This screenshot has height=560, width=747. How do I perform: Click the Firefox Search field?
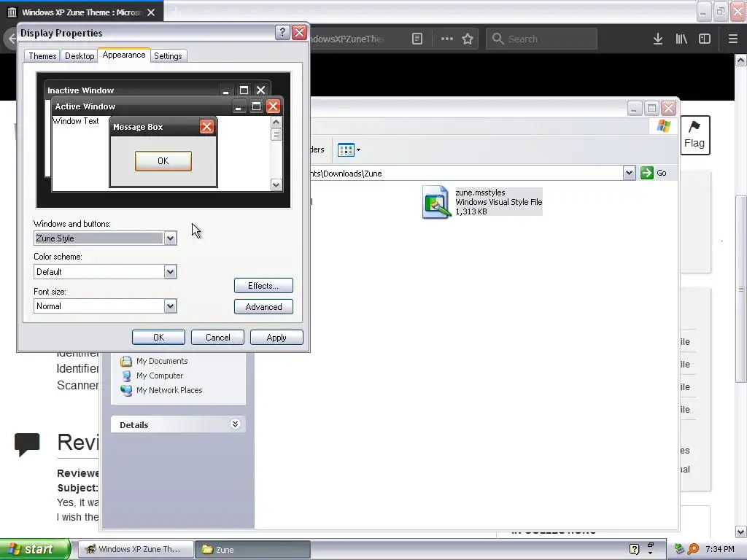pos(541,39)
